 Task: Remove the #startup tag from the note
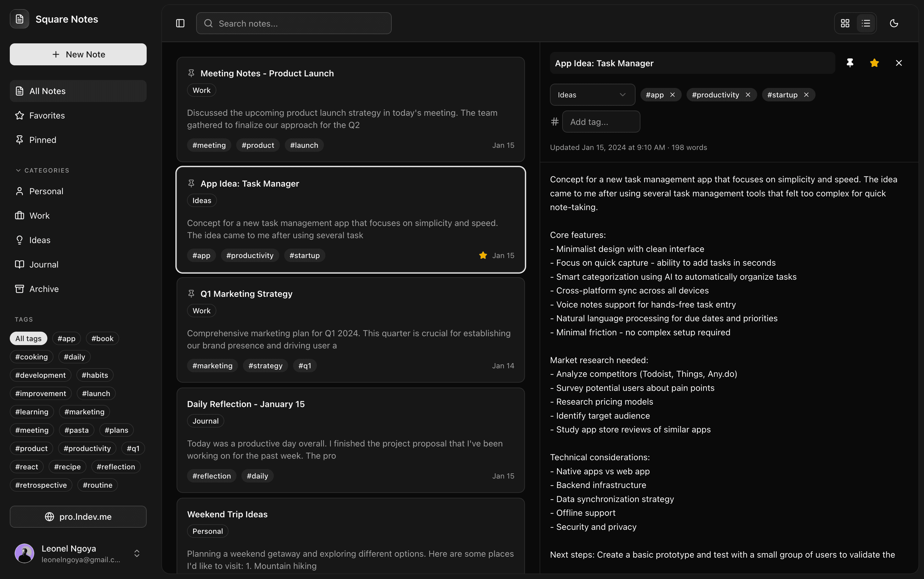click(x=806, y=95)
